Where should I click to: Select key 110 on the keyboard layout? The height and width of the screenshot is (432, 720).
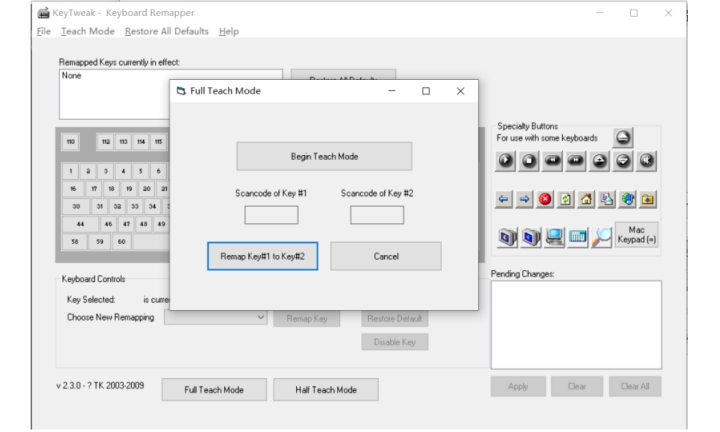coord(69,140)
